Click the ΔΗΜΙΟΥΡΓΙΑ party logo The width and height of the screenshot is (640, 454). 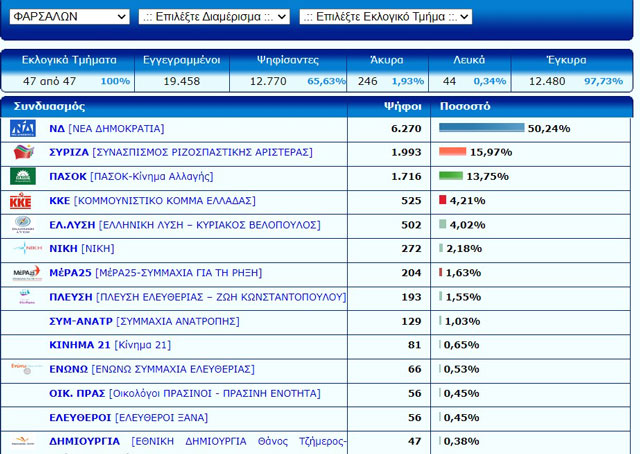24,441
